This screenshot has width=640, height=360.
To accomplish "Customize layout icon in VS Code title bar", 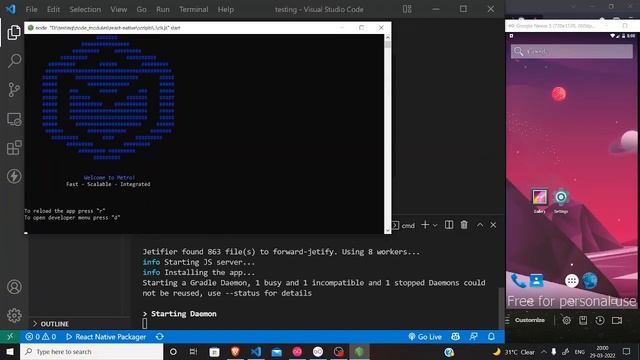I will pyautogui.click(x=407, y=9).
